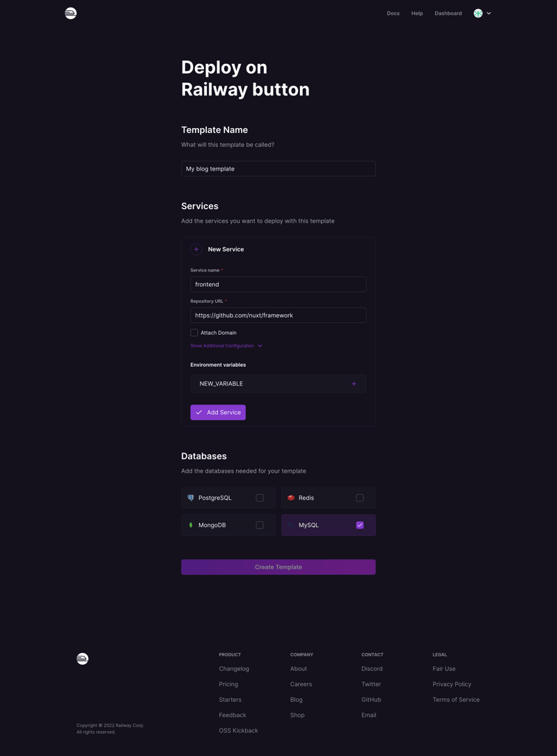Uncheck the MySQL database checkbox
This screenshot has height=756, width=557.
(x=360, y=524)
